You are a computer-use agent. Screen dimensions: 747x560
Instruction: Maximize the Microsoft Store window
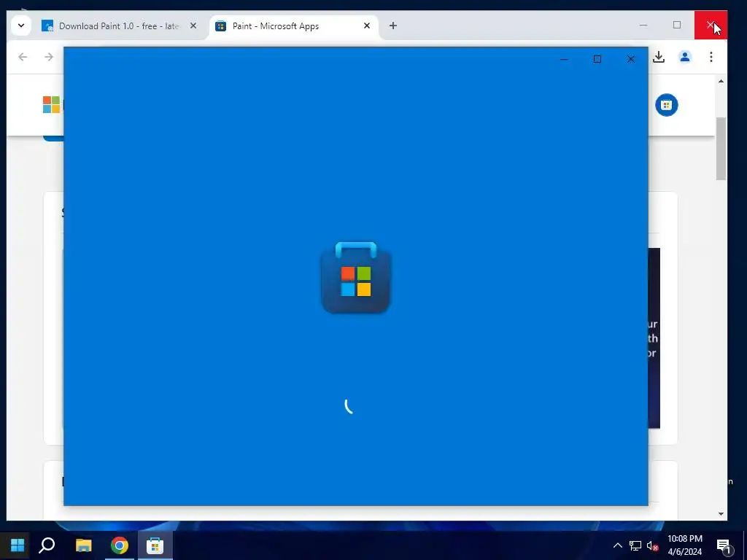pos(597,59)
